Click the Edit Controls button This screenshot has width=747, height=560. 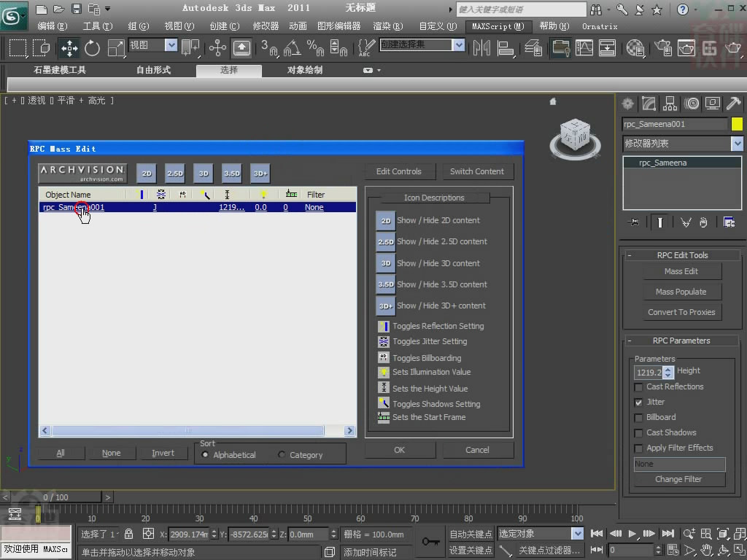(x=399, y=171)
